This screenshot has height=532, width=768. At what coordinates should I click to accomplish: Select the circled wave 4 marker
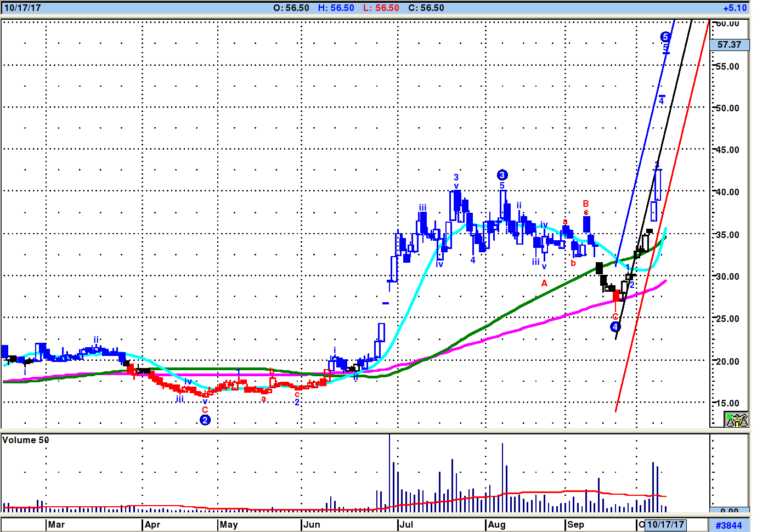click(x=615, y=327)
